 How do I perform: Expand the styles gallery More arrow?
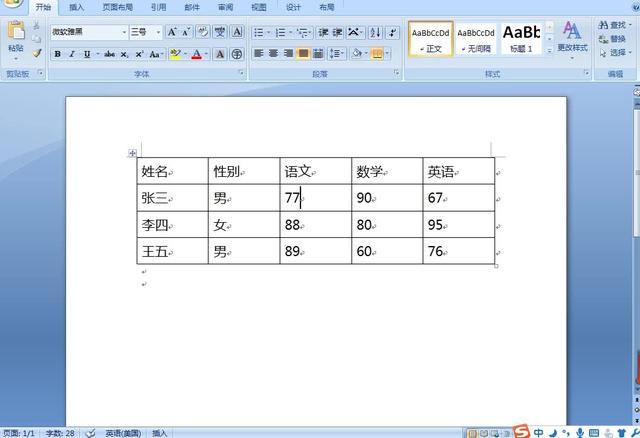tap(549, 50)
